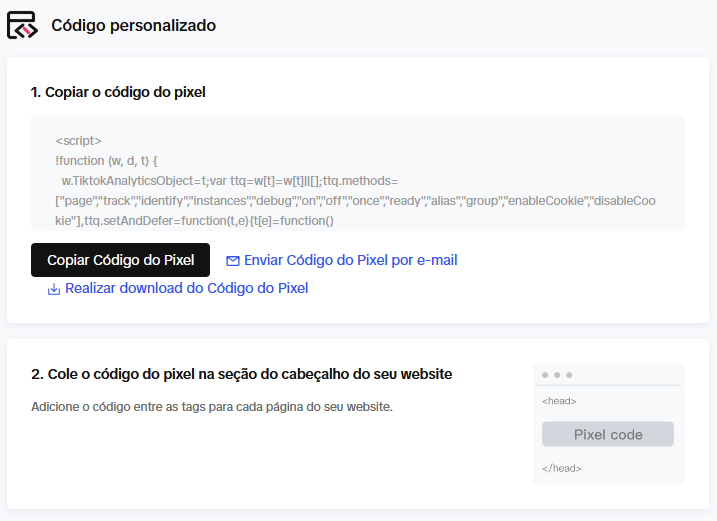
Task: Click heading 2. Cole o código do pixel
Action: coord(241,374)
